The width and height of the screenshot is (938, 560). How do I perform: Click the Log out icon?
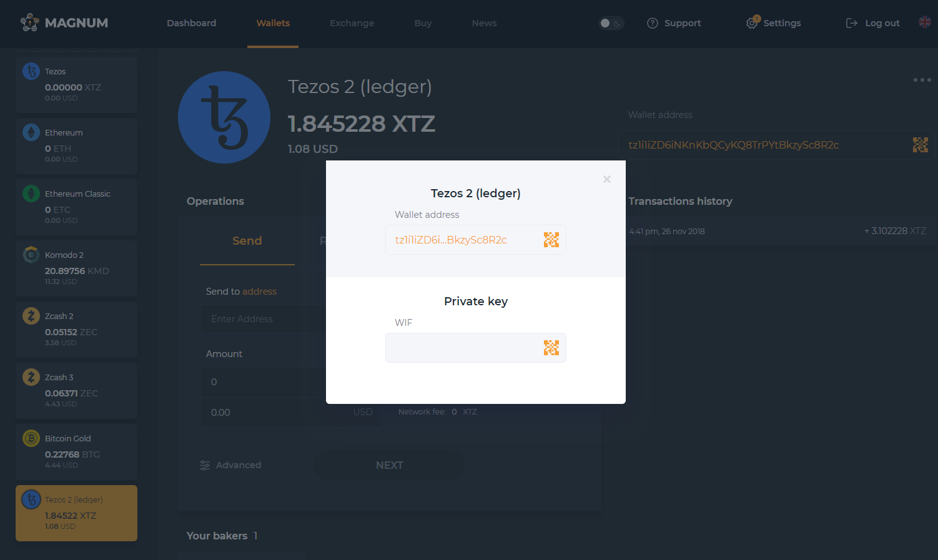click(x=852, y=23)
